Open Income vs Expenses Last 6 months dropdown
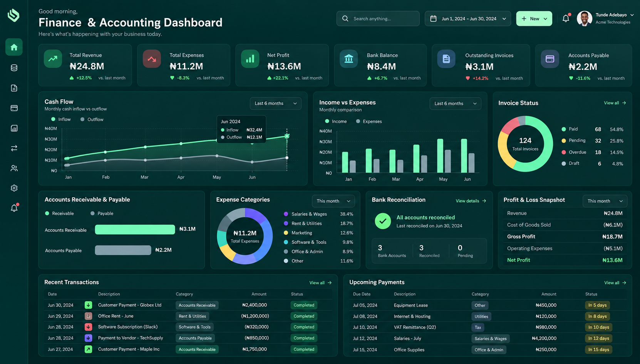The height and width of the screenshot is (364, 640). 455,104
